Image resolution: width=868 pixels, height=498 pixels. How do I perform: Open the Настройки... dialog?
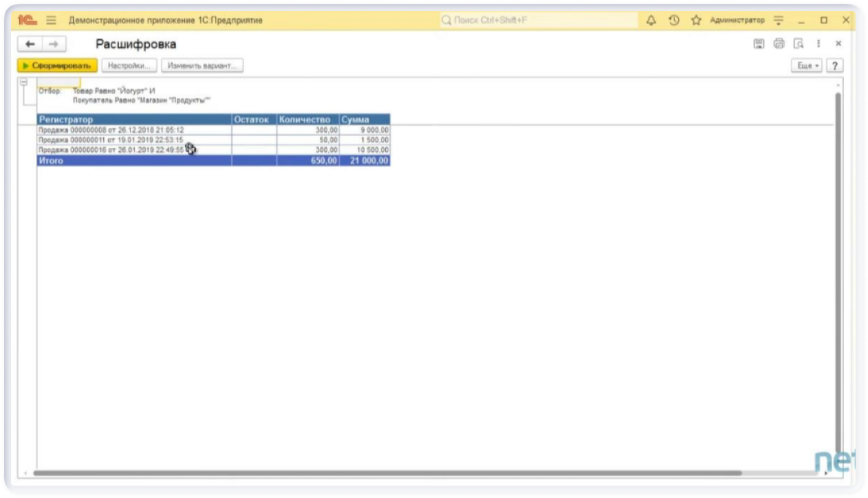click(129, 66)
